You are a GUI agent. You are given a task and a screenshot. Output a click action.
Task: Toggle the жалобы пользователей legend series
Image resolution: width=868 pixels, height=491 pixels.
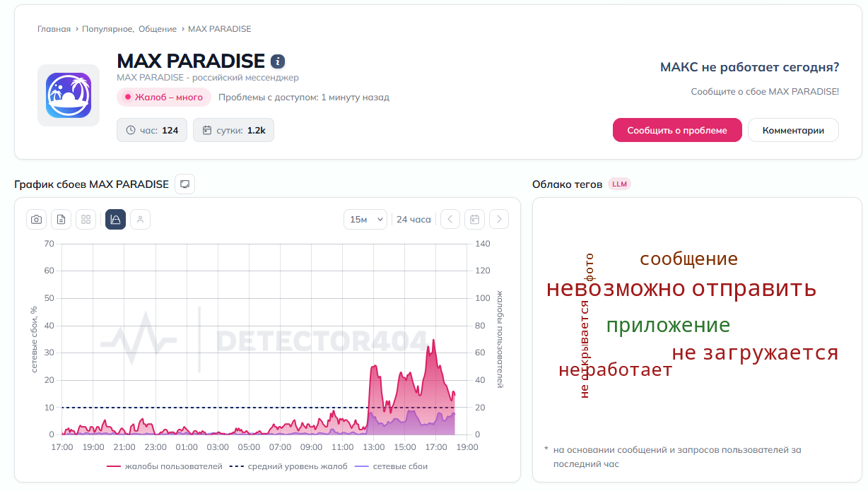pyautogui.click(x=165, y=466)
